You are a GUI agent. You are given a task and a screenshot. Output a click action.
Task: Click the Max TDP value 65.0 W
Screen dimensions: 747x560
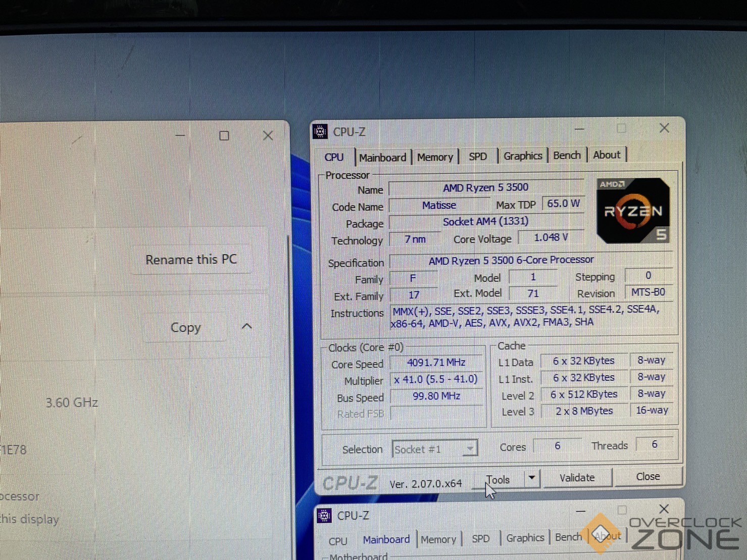[563, 203]
